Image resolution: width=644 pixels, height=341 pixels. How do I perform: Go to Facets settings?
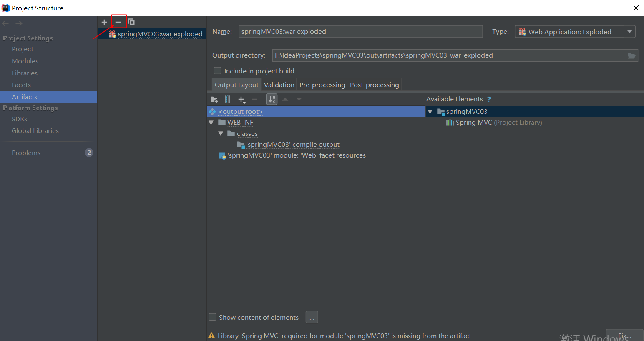pos(21,85)
